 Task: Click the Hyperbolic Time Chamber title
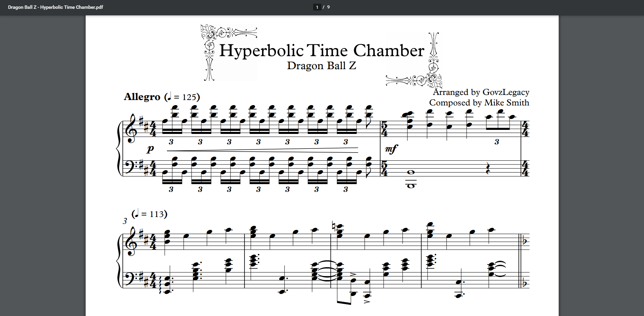click(x=321, y=51)
